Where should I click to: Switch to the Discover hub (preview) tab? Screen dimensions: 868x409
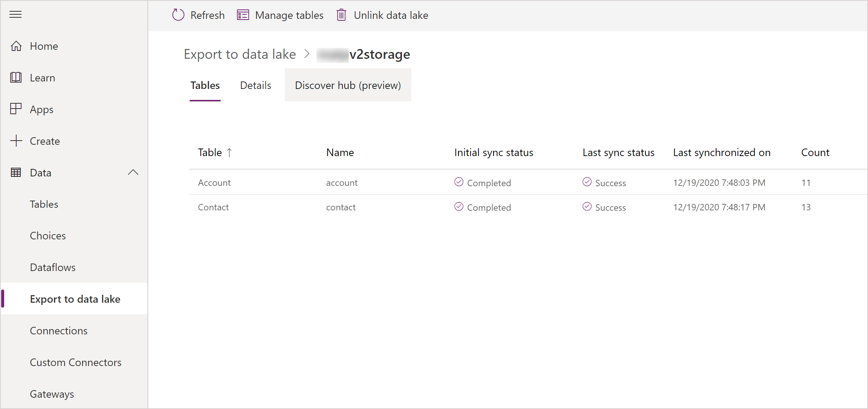[x=348, y=85]
